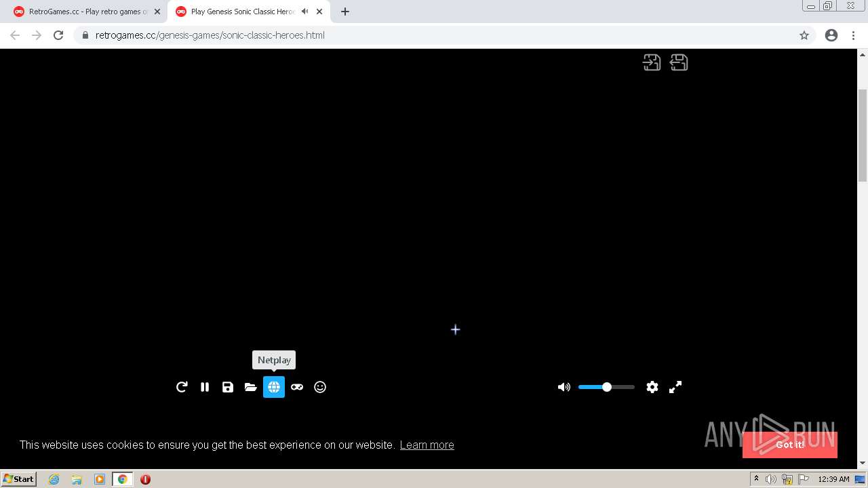Pause the emulator game
Screen dimensions: 868x488
coord(205,387)
